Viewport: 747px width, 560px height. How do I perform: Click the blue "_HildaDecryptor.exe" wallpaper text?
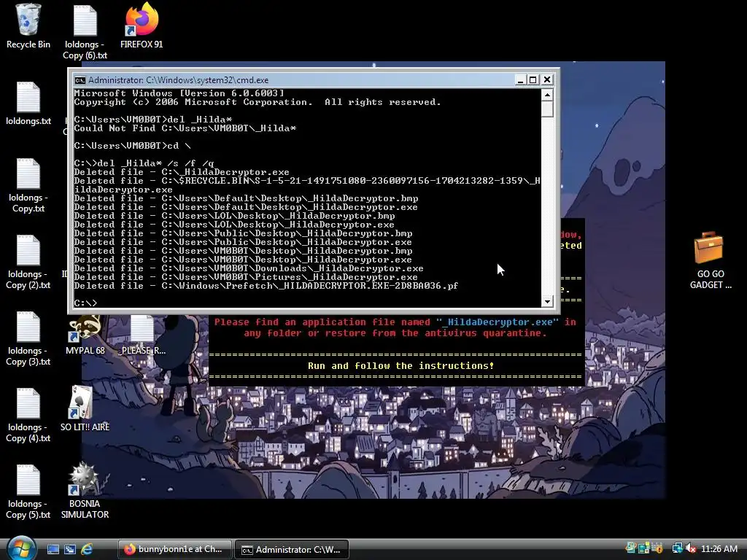click(497, 322)
